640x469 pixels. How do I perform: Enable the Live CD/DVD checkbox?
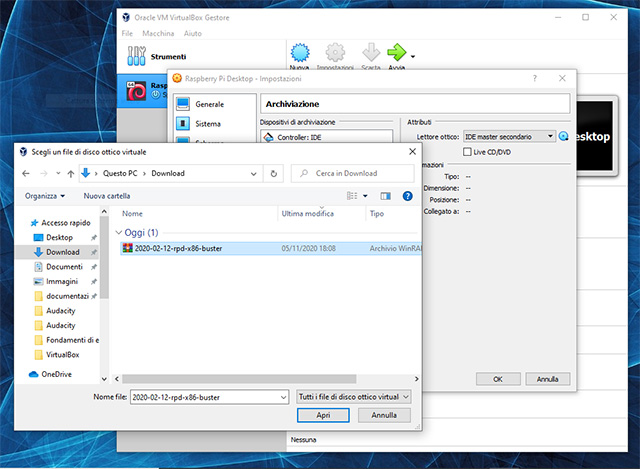click(467, 151)
